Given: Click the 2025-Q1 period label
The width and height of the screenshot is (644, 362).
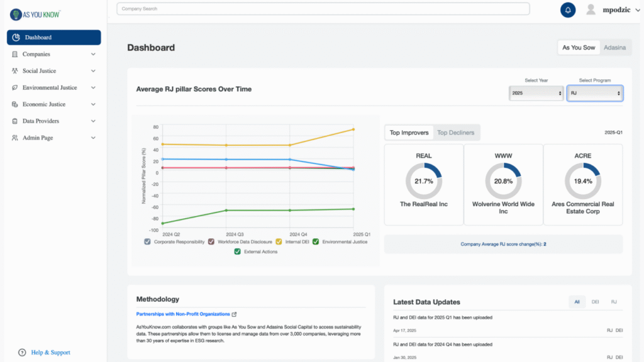Looking at the screenshot, I should point(613,133).
